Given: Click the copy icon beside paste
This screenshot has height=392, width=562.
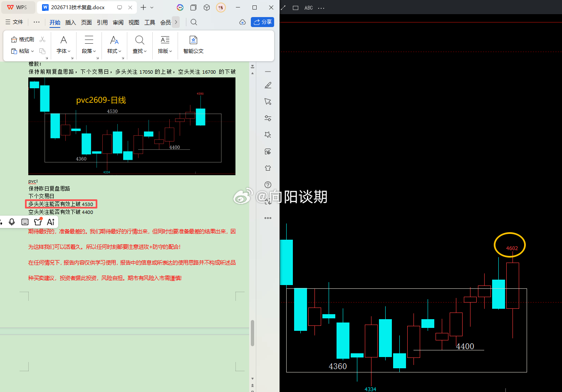Looking at the screenshot, I should 42,51.
